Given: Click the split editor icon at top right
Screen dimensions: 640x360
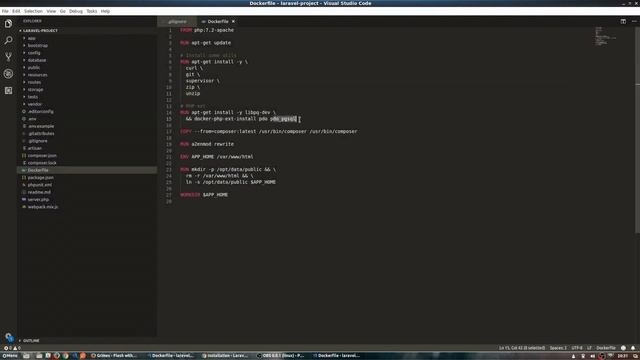Looking at the screenshot, I should pos(623,21).
